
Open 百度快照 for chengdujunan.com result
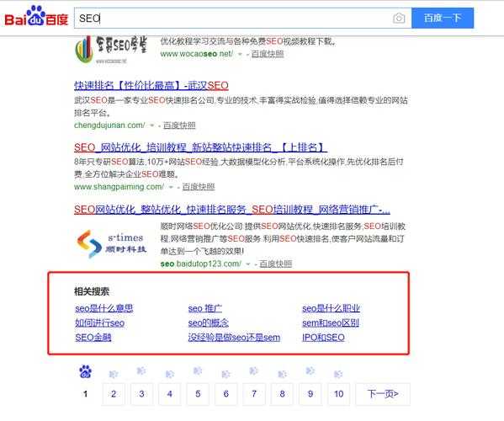(179, 125)
